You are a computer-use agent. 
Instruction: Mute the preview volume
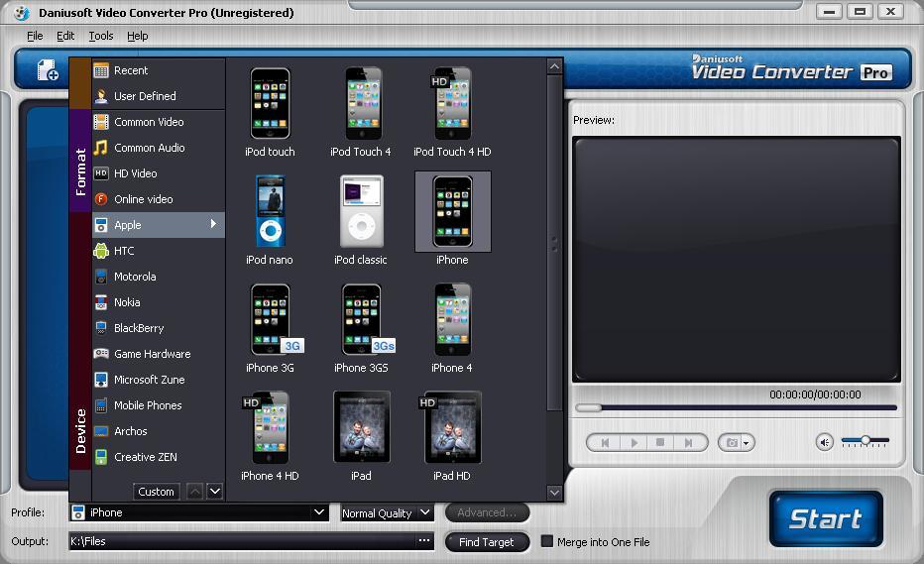[825, 442]
